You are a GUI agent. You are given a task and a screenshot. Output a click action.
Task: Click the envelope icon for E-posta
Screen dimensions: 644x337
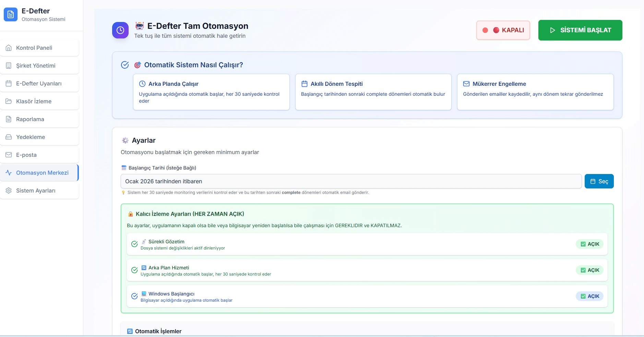pos(9,155)
